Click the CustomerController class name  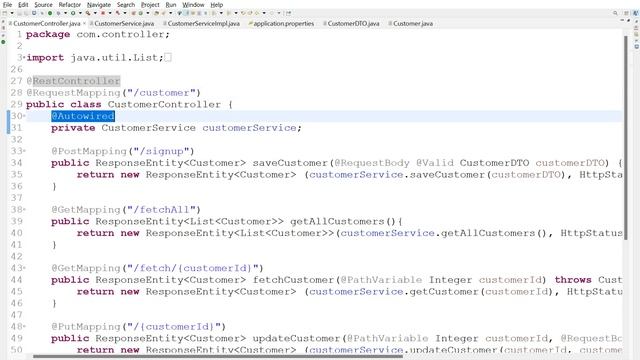[x=164, y=104]
